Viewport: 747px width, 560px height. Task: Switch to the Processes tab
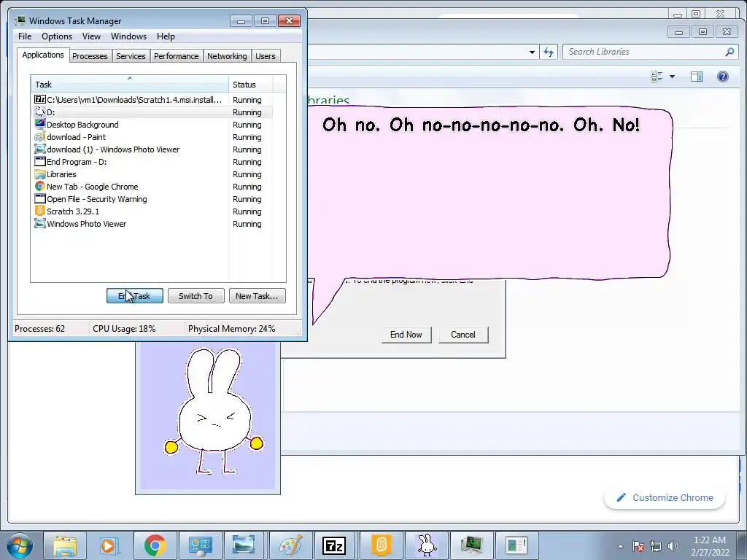(90, 56)
